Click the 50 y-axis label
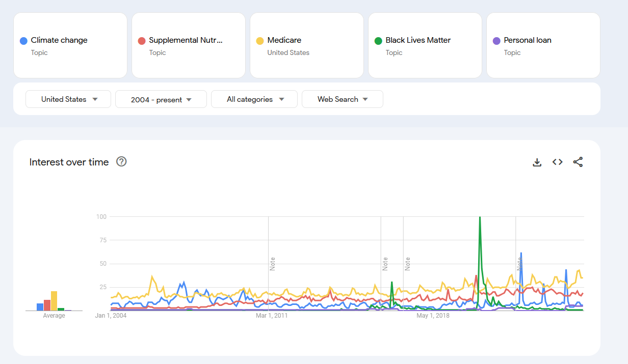This screenshot has width=628, height=364. [103, 264]
